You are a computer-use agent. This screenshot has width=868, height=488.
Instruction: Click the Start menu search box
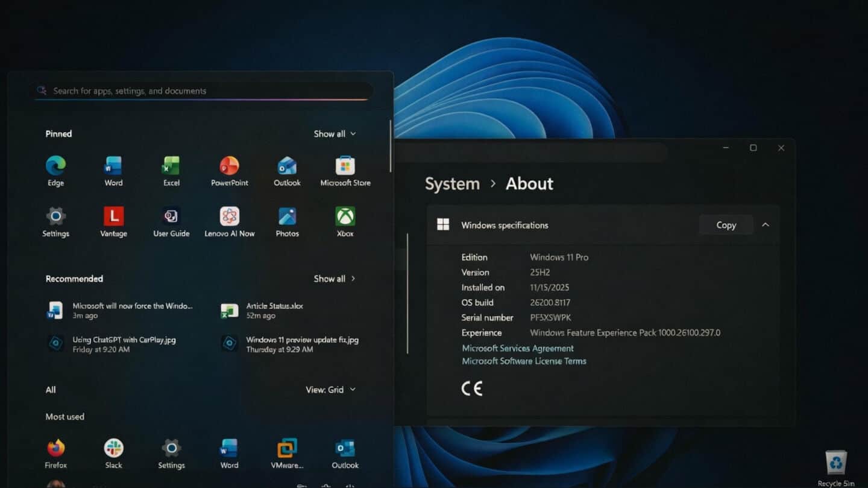202,91
